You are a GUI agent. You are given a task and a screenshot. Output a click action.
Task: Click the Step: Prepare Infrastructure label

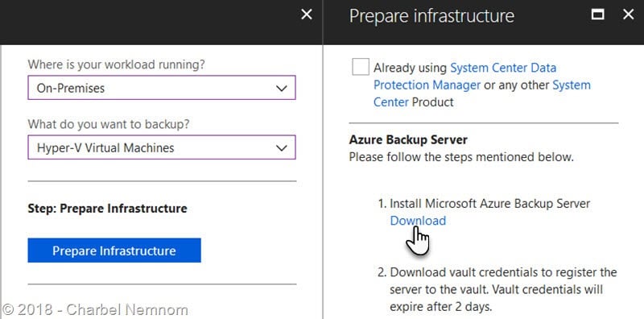point(107,209)
